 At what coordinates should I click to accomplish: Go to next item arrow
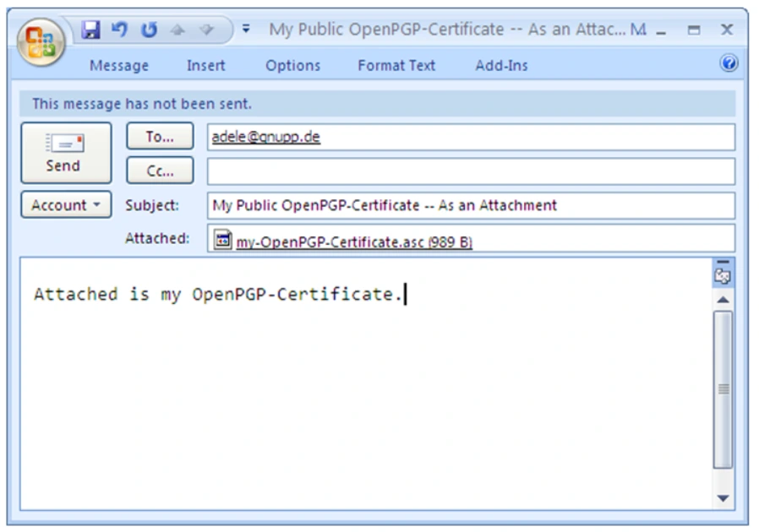[207, 30]
